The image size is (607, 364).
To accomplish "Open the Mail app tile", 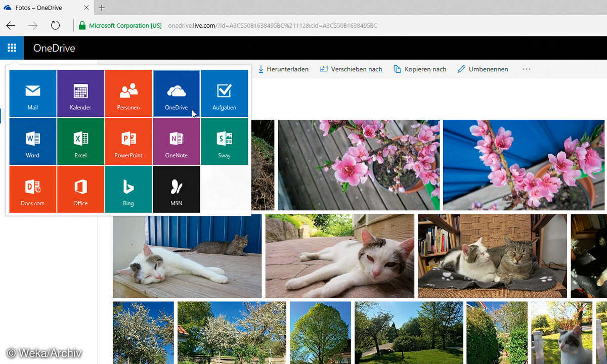I will [33, 94].
